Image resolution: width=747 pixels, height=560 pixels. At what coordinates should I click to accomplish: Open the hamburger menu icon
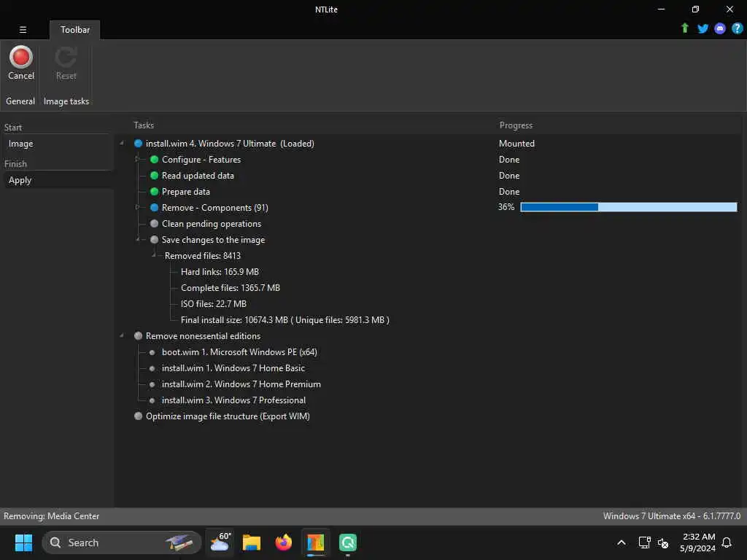[x=23, y=29]
